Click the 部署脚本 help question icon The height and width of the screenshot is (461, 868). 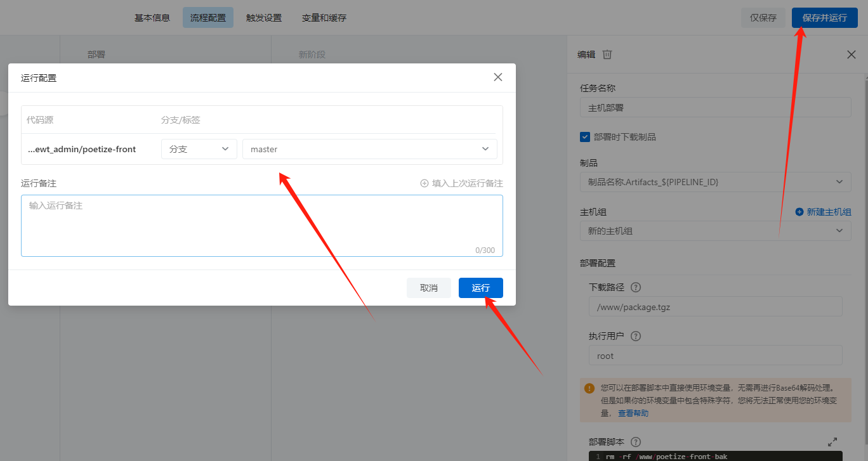636,442
